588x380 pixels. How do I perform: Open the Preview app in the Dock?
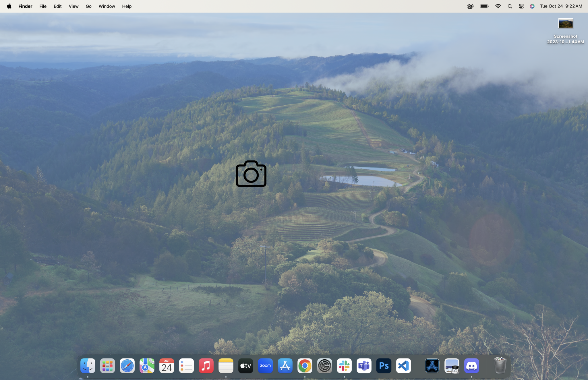tap(452, 366)
